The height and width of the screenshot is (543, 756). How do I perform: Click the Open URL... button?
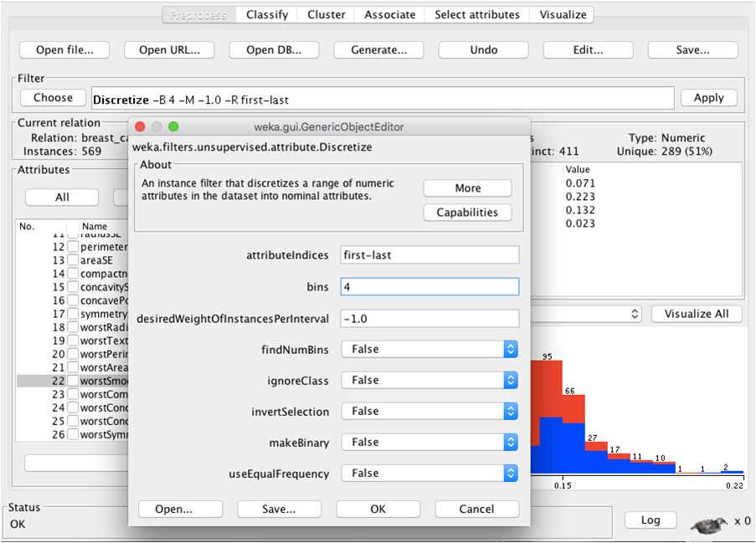coord(169,50)
